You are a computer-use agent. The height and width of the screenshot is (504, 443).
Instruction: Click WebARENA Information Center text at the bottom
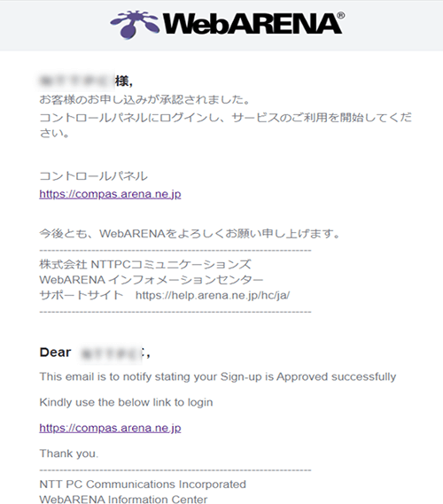pyautogui.click(x=123, y=499)
